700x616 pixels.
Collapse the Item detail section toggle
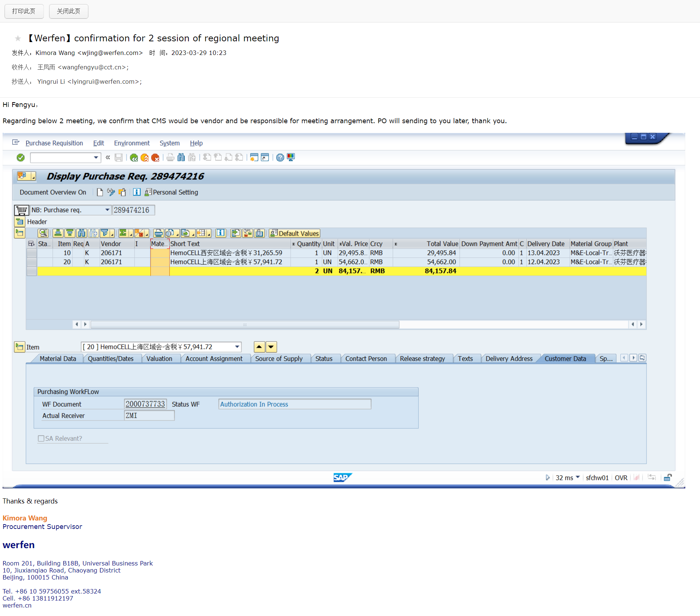[20, 347]
